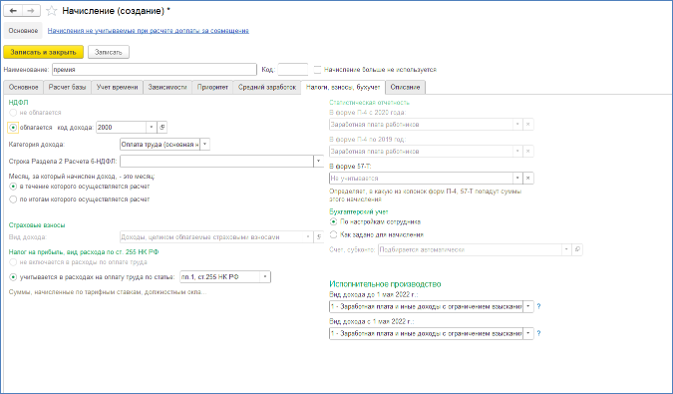The image size is (673, 394).
Task: Select НДФЛ облагается radio option
Action: point(13,127)
